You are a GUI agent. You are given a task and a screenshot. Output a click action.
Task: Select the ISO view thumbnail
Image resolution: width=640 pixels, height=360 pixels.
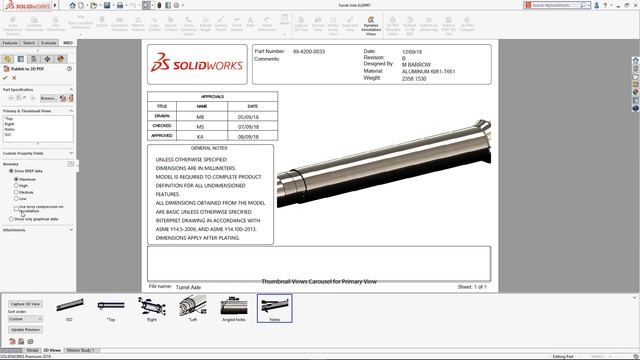[69, 308]
